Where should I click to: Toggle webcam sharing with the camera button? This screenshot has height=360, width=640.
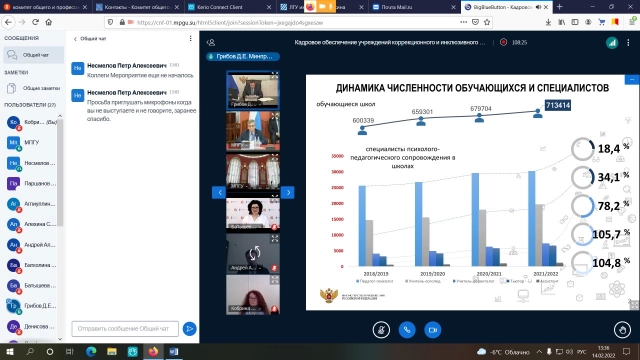point(433,330)
